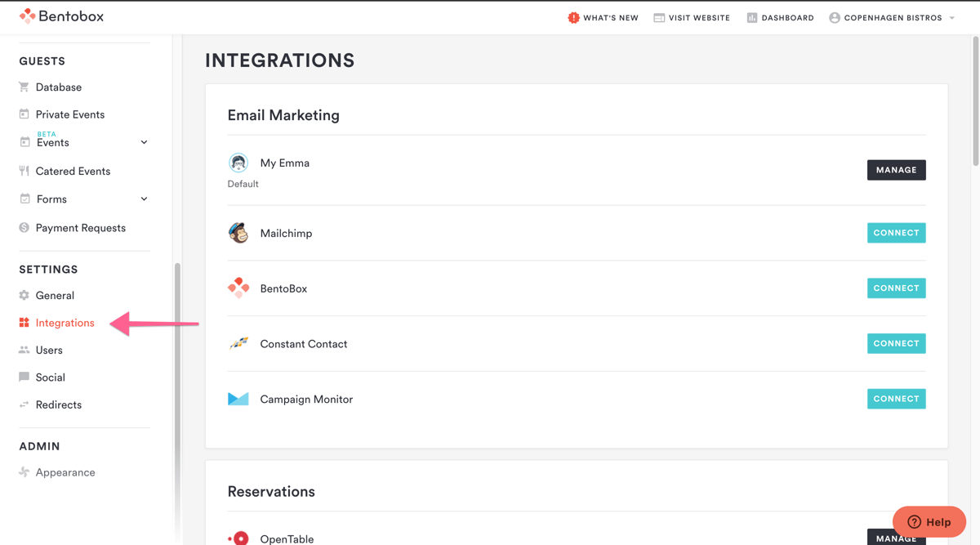Go to Private Events
This screenshot has width=980, height=545.
coord(70,114)
